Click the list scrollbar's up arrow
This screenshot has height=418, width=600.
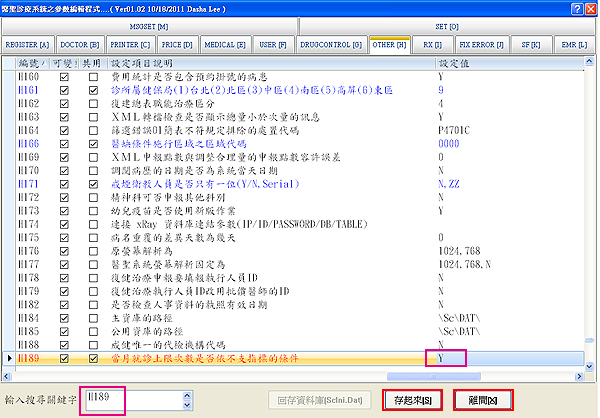(x=590, y=62)
